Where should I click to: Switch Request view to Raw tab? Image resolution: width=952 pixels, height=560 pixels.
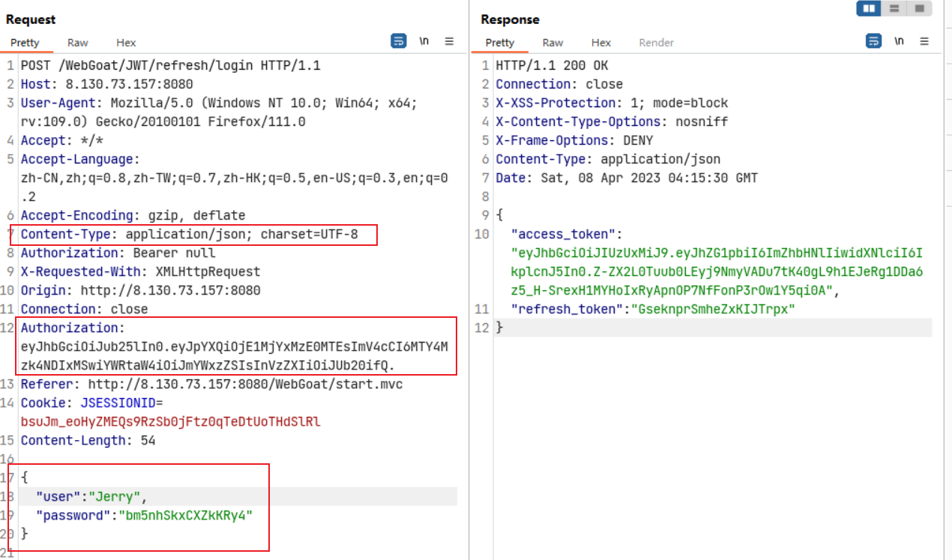point(77,43)
